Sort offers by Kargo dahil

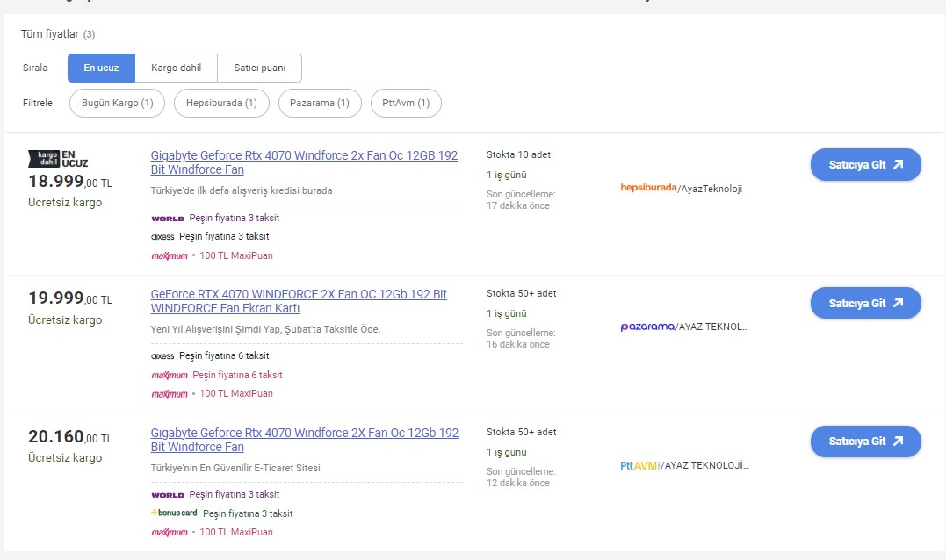[x=176, y=68]
